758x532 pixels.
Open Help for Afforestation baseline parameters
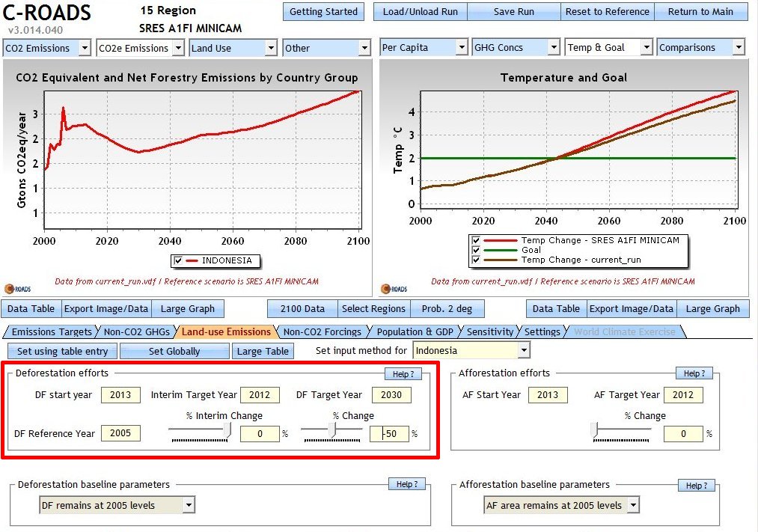click(x=697, y=486)
